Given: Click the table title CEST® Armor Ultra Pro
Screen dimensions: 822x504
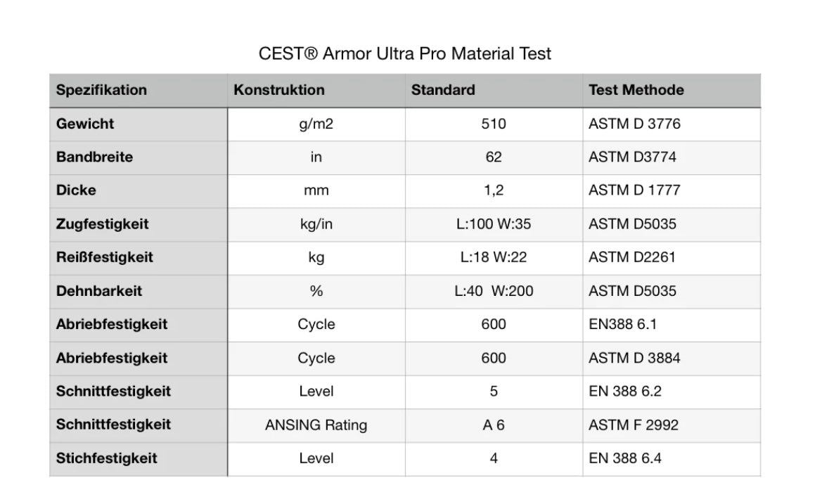Looking at the screenshot, I should 405,53.
